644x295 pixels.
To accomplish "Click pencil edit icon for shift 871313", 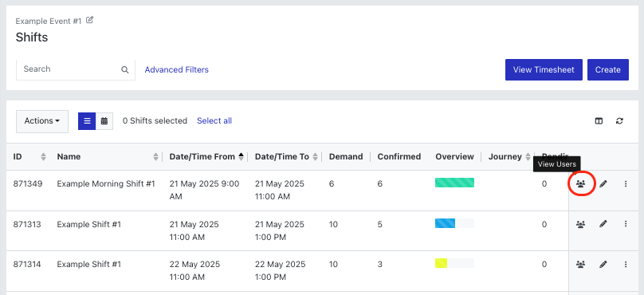I will [x=603, y=224].
